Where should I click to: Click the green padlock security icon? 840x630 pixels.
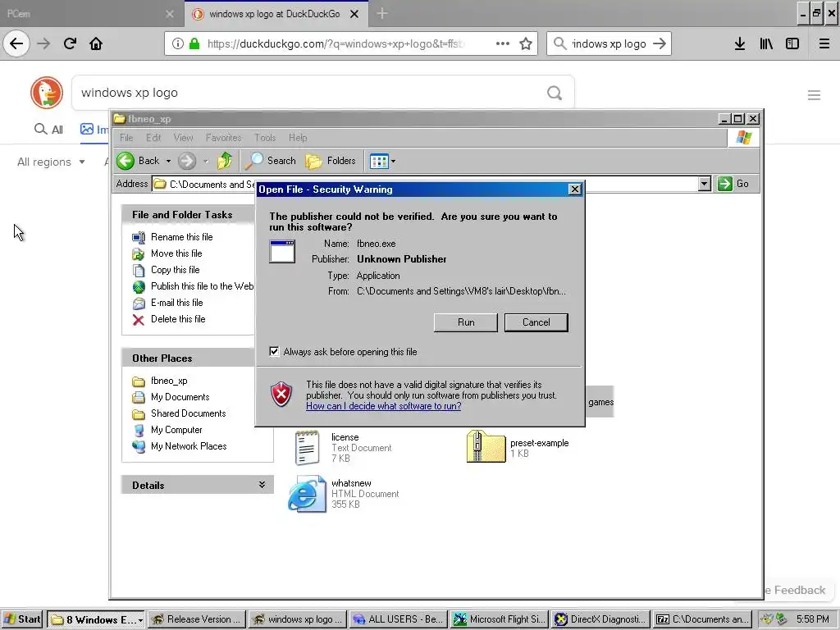[194, 44]
